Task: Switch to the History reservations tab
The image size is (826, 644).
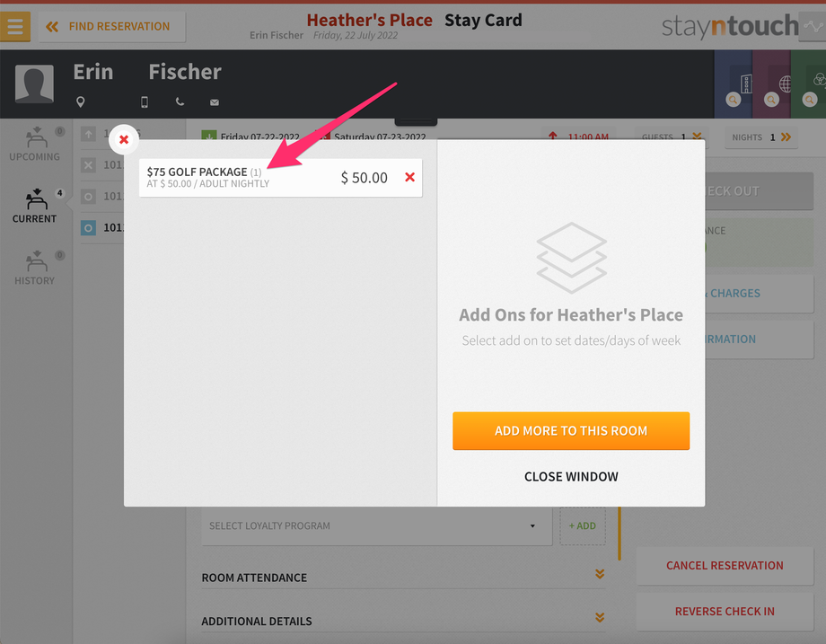Action: tap(35, 268)
